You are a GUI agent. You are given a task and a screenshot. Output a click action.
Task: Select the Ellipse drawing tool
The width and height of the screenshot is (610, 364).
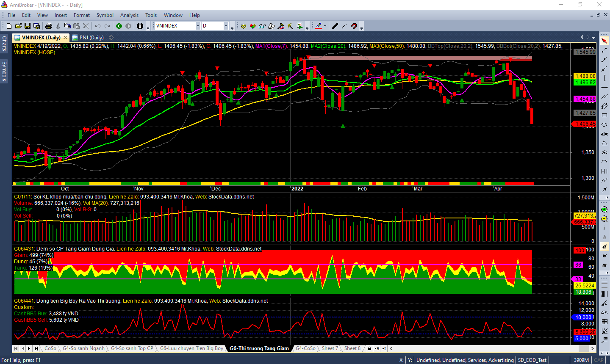[604, 125]
